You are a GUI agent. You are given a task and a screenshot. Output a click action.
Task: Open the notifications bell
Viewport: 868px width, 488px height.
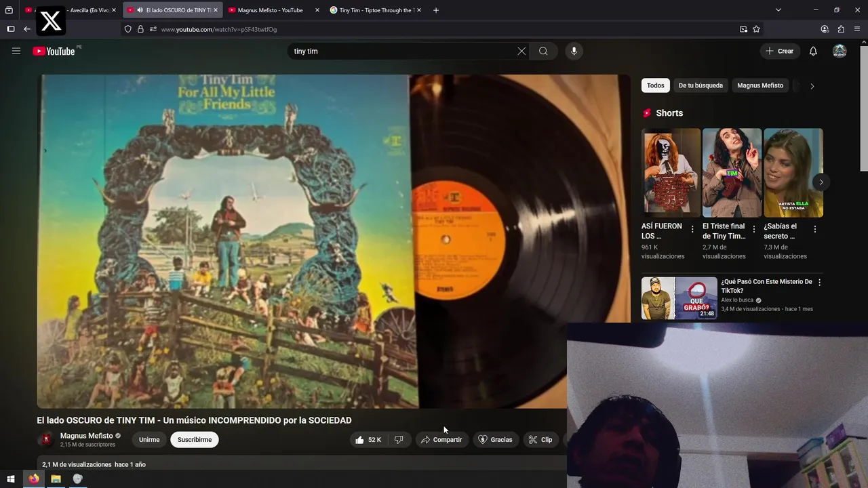coord(813,51)
